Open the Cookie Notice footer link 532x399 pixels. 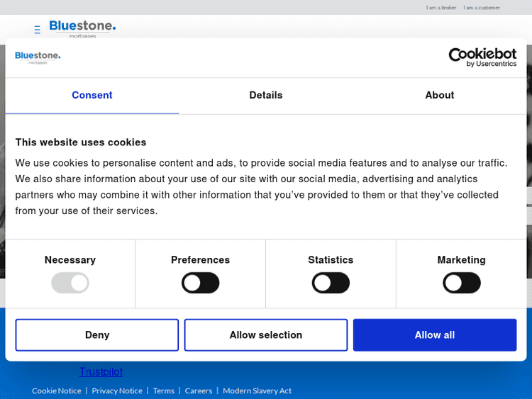tap(57, 390)
